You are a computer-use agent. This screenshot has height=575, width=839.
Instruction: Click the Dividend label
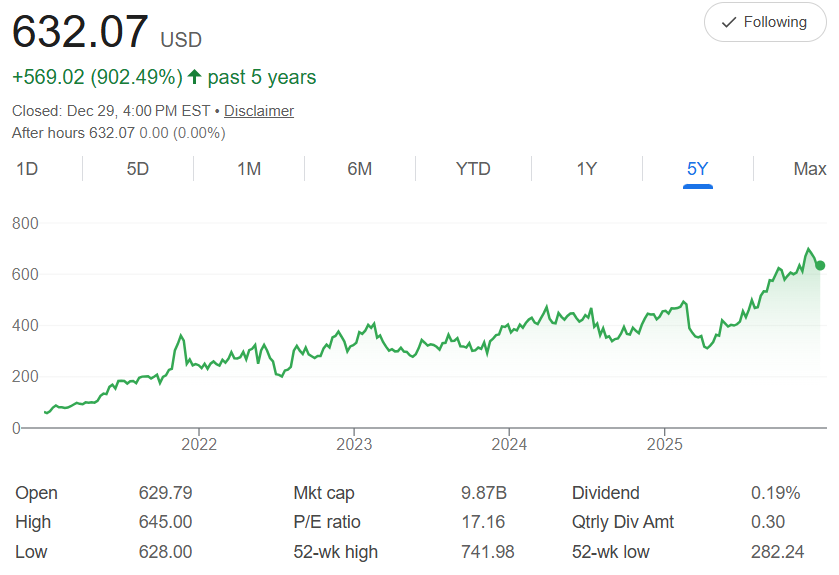tap(606, 493)
